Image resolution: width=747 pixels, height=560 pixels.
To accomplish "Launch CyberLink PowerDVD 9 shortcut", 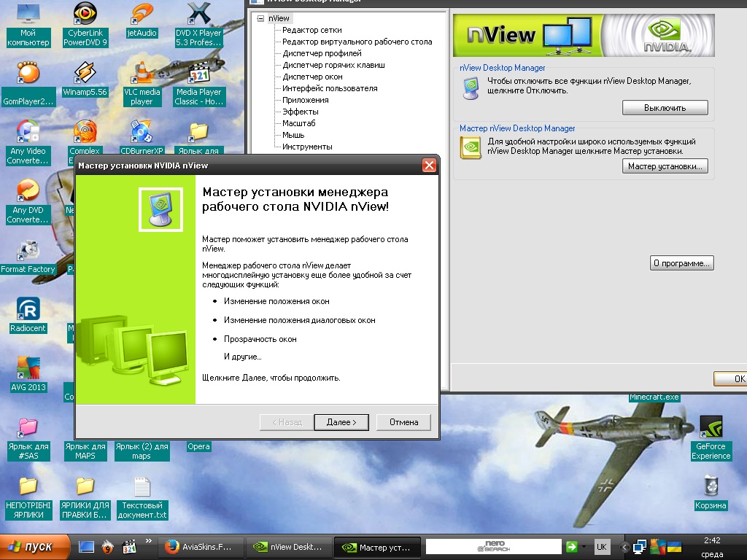I will click(85, 24).
